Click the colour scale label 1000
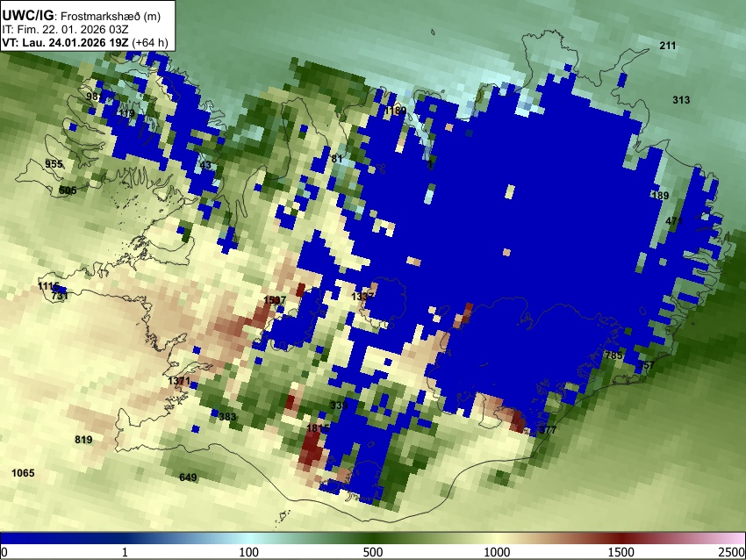Screen dimensions: 746x560 pos(497,552)
